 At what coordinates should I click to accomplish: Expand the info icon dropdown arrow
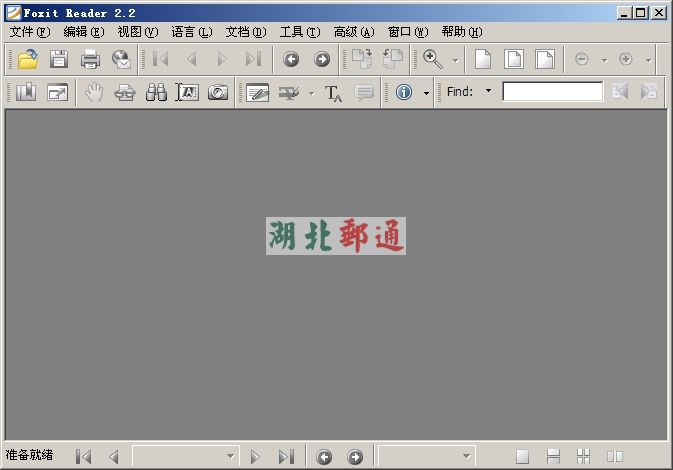pos(426,93)
